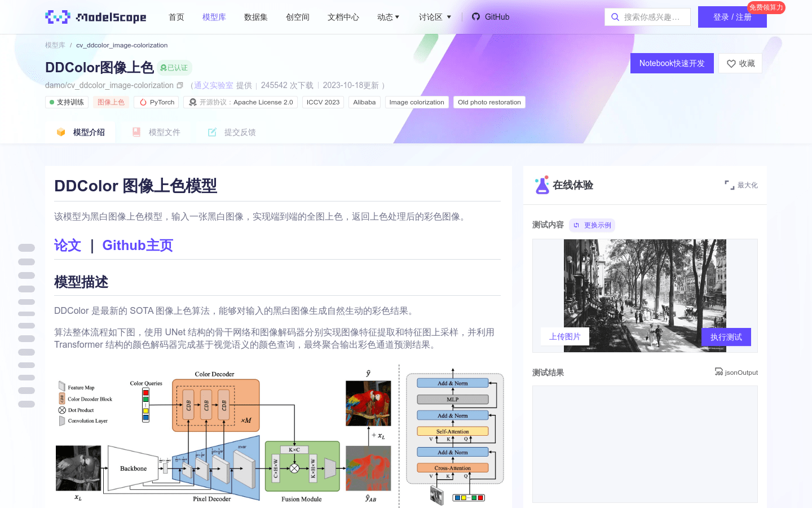Open GitHub via the top navigation GitHub icon
Image resolution: width=812 pixels, height=508 pixels.
coord(476,16)
